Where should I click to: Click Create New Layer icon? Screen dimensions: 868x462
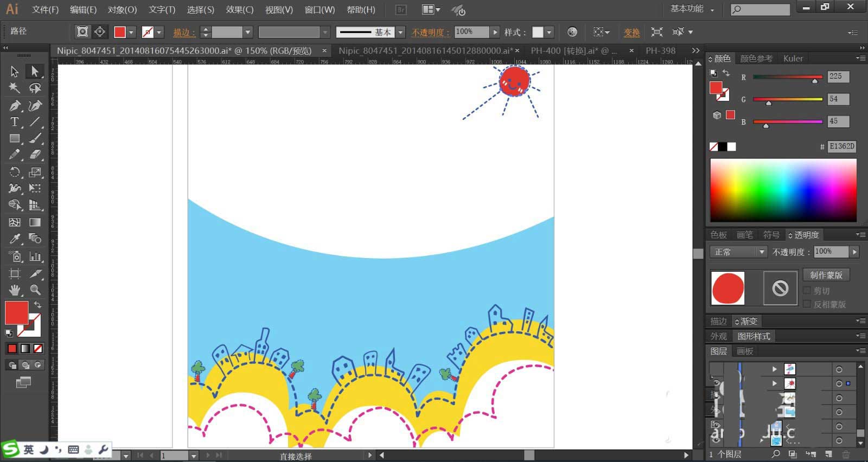[x=828, y=454]
